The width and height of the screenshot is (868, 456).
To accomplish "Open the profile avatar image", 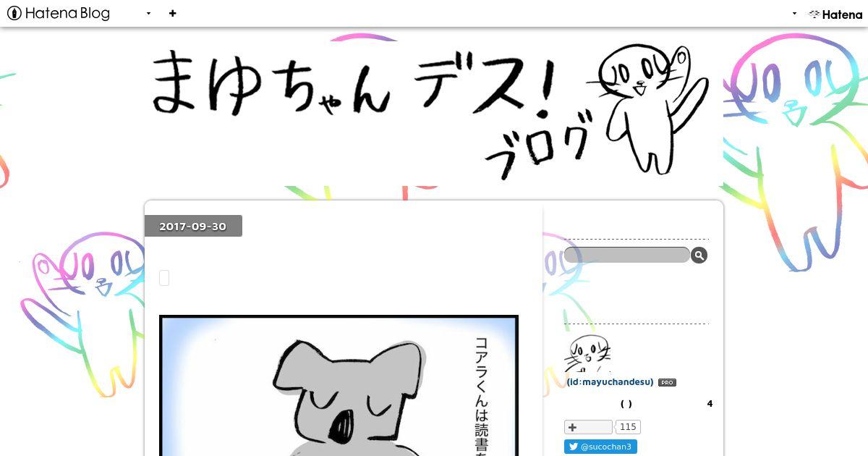I will (x=587, y=353).
